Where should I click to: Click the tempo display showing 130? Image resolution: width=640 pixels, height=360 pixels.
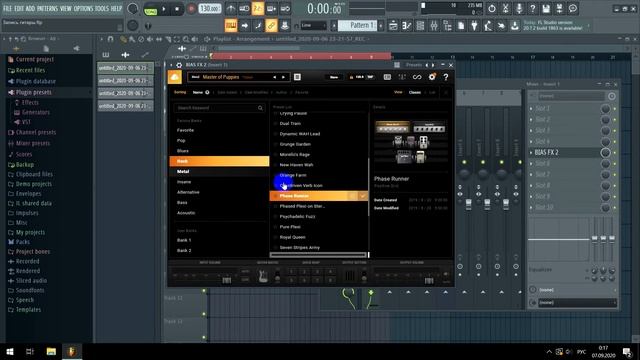point(209,9)
